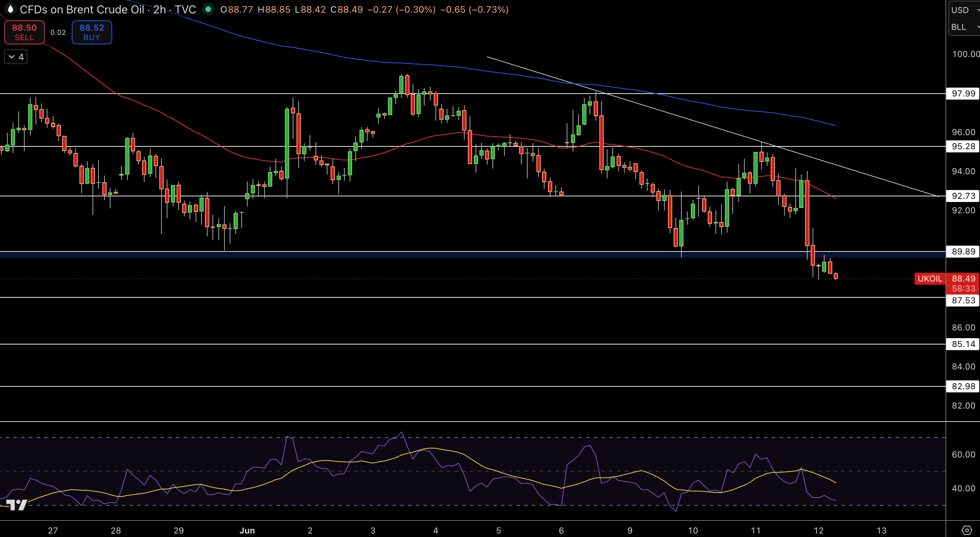Expand the collapsed indicators legend showing 4
This screenshot has height=537, width=980.
tap(15, 57)
